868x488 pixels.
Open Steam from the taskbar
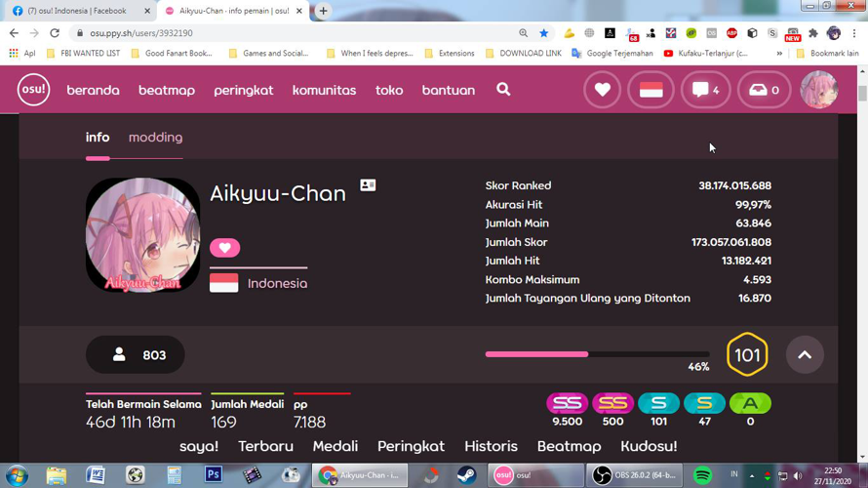point(466,475)
